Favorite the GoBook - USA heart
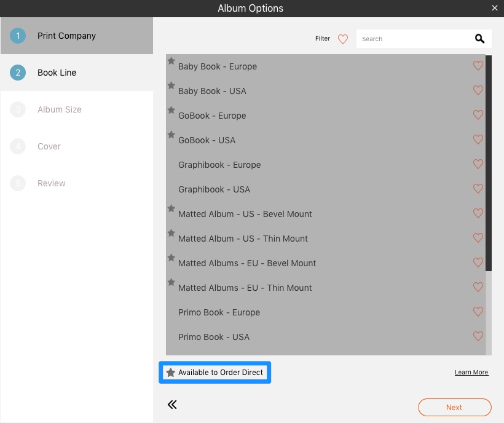Image resolution: width=504 pixels, height=423 pixels. tap(478, 140)
